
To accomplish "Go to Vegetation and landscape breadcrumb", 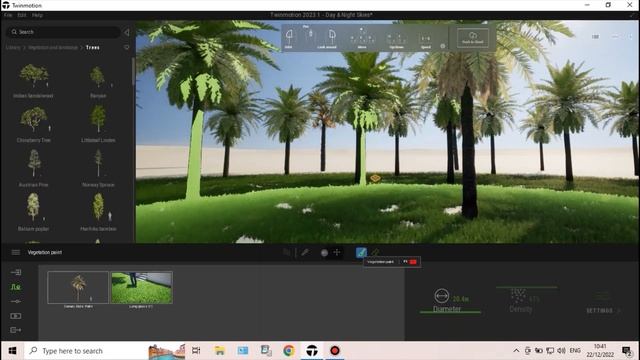I will point(53,47).
